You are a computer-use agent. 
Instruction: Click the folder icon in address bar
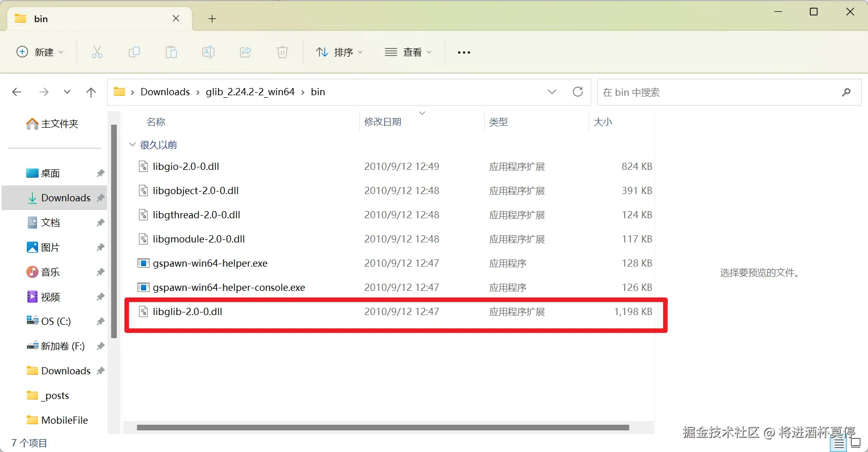tap(119, 92)
